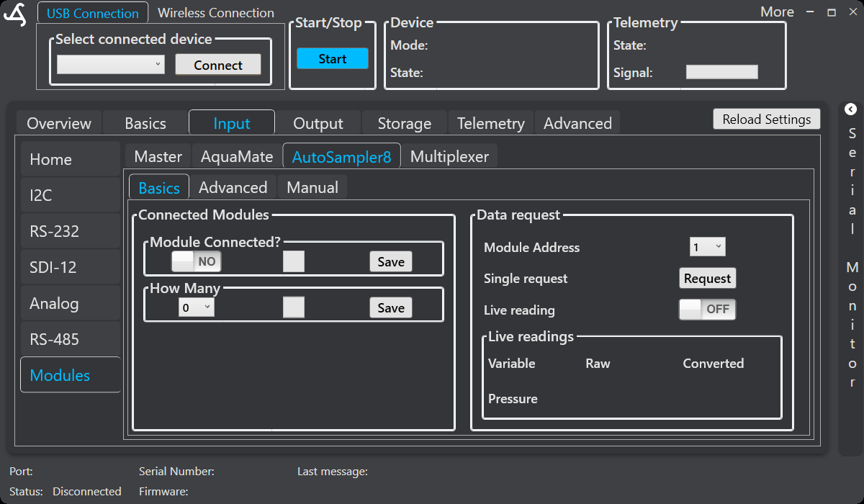The height and width of the screenshot is (504, 864).
Task: Open the Overview tab
Action: click(59, 123)
